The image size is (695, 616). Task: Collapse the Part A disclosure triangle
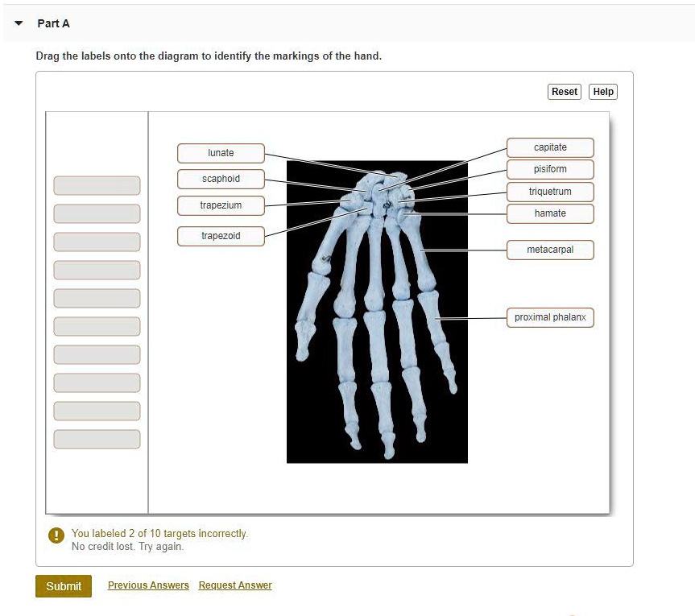pyautogui.click(x=19, y=23)
